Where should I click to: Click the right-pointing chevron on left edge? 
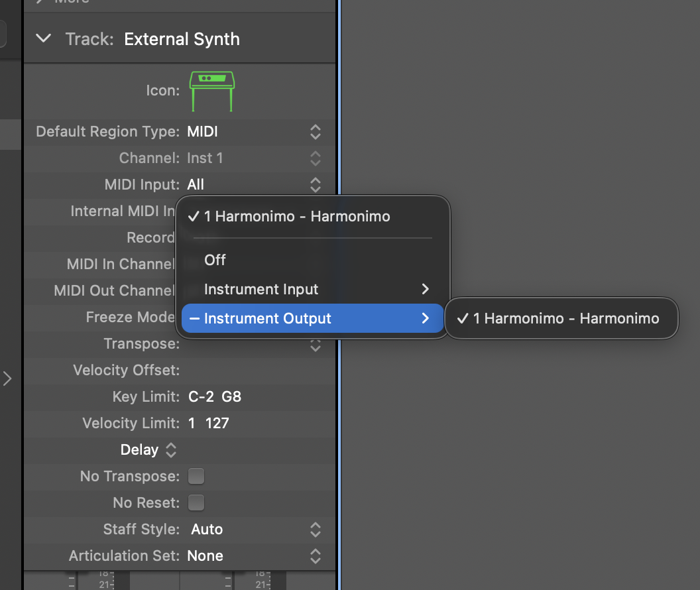click(x=7, y=379)
